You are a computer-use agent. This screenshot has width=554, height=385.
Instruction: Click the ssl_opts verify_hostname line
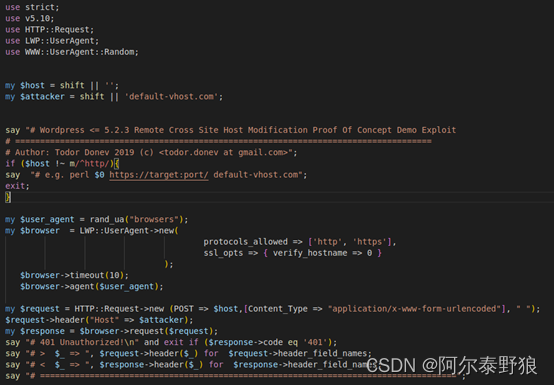point(293,253)
